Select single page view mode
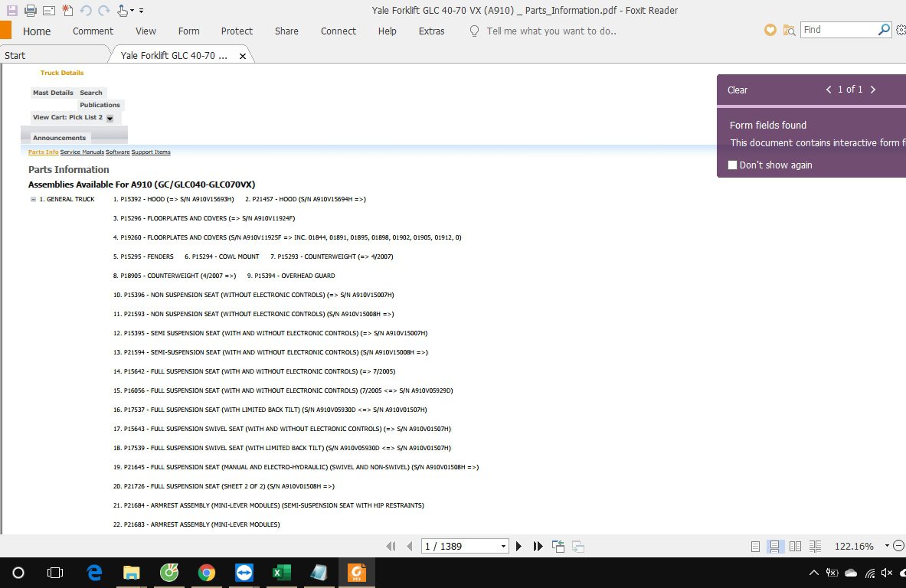The width and height of the screenshot is (906, 588). coord(755,547)
